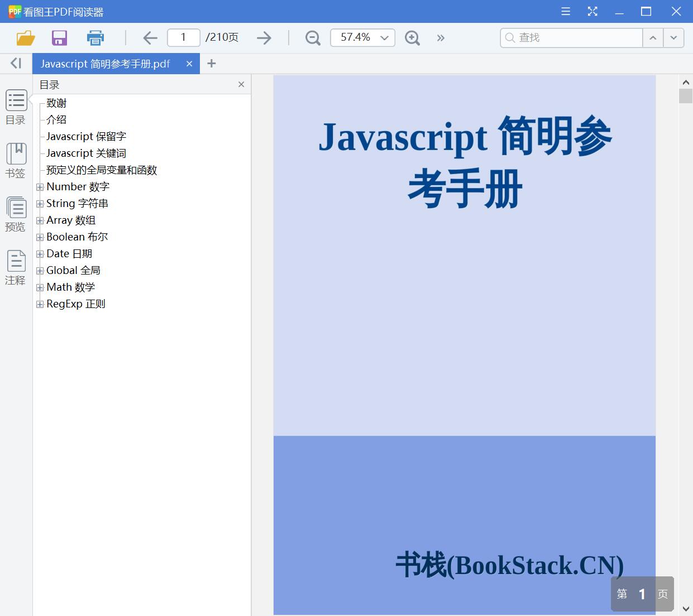Save the current document
Image resolution: width=693 pixels, height=616 pixels.
[x=59, y=37]
